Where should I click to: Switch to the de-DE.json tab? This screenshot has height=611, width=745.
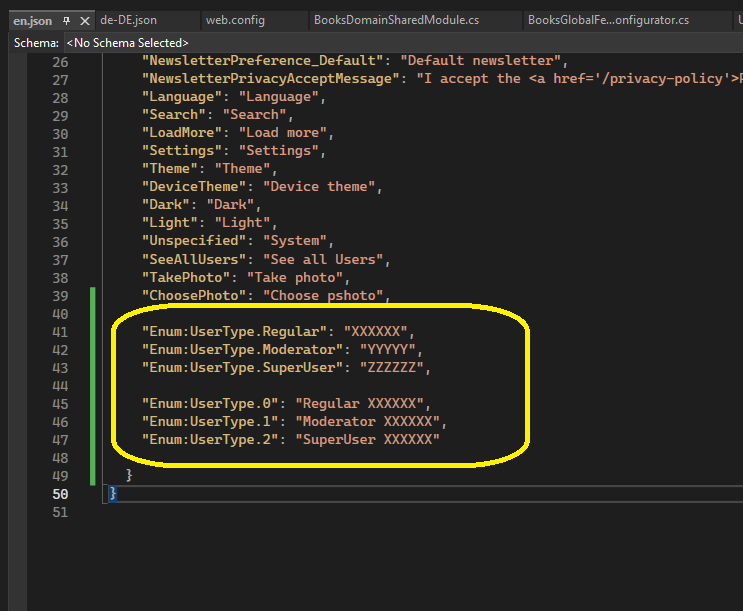click(128, 20)
